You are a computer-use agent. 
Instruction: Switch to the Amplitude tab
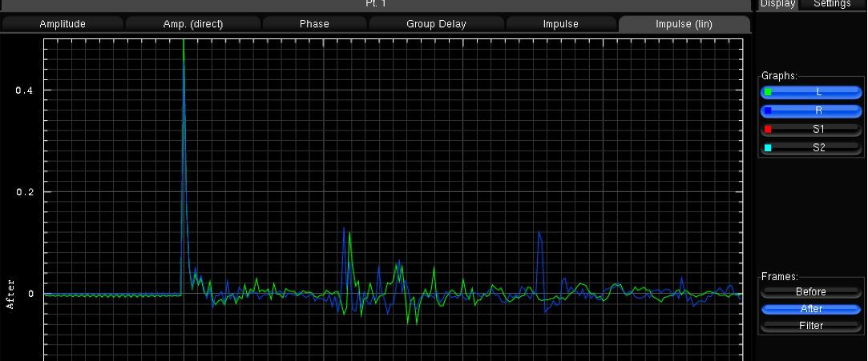(x=63, y=24)
